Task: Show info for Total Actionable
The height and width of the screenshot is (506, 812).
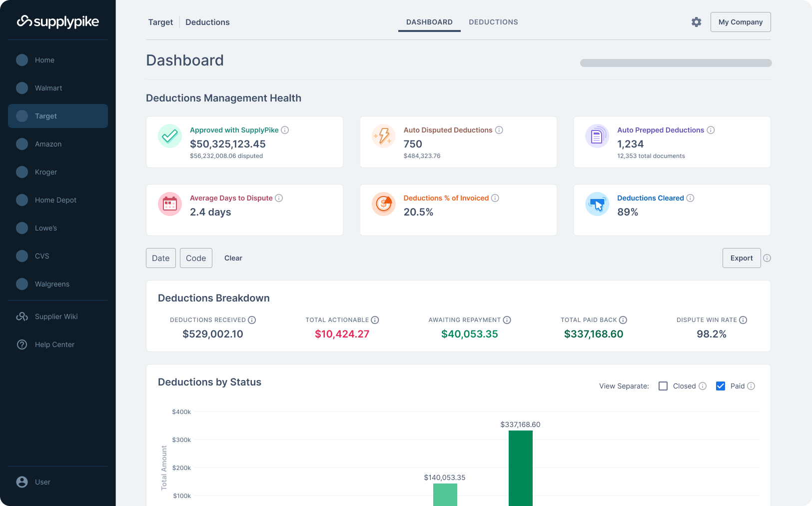Action: click(375, 320)
